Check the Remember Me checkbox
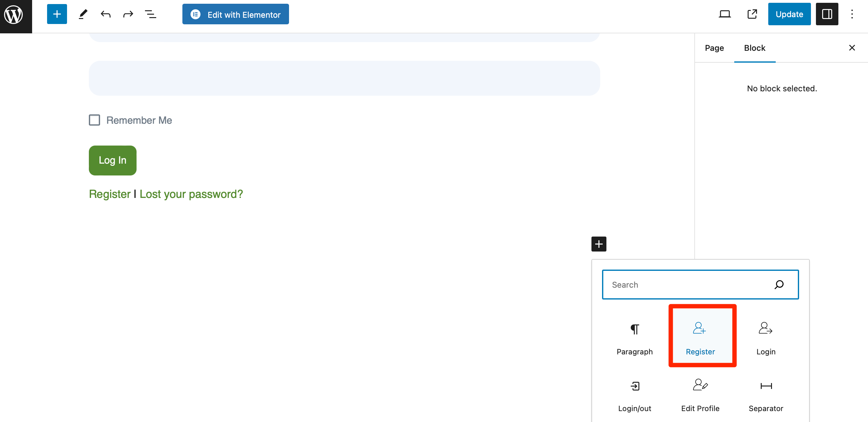 (x=94, y=120)
